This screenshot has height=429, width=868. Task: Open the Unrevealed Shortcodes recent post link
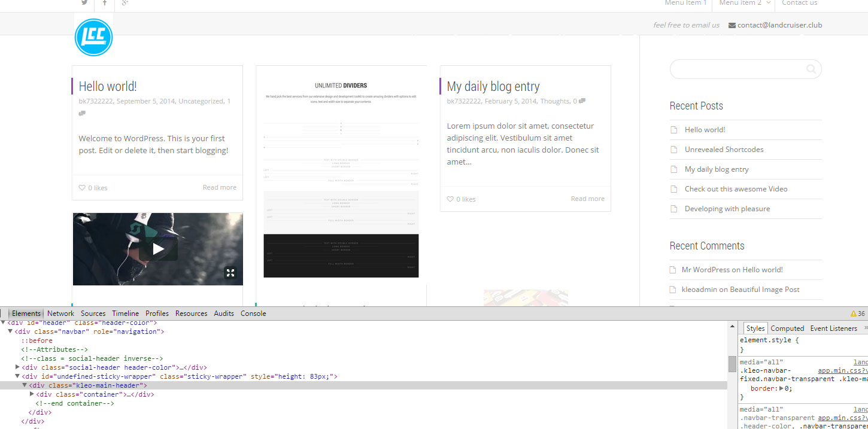tap(724, 150)
